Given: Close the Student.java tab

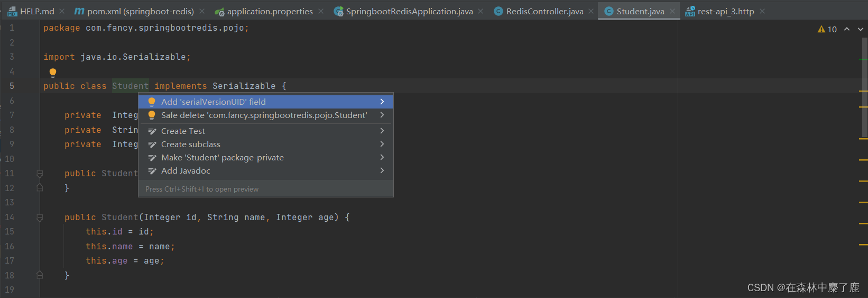Looking at the screenshot, I should point(672,11).
